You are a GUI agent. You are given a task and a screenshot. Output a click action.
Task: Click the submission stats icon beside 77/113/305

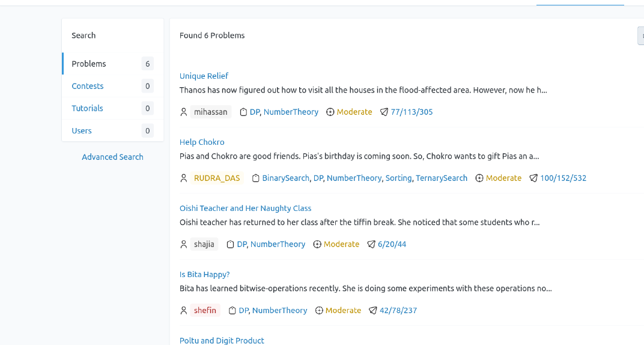[x=384, y=112]
